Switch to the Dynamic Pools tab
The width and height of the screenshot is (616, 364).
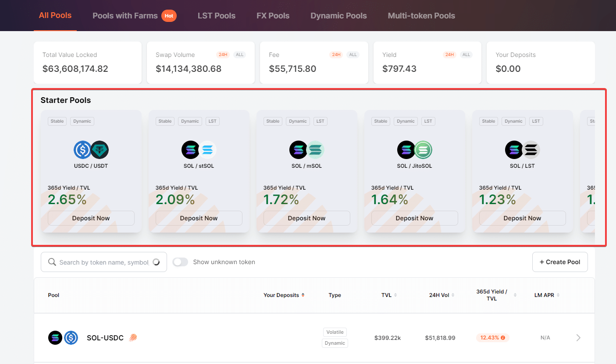(x=338, y=15)
